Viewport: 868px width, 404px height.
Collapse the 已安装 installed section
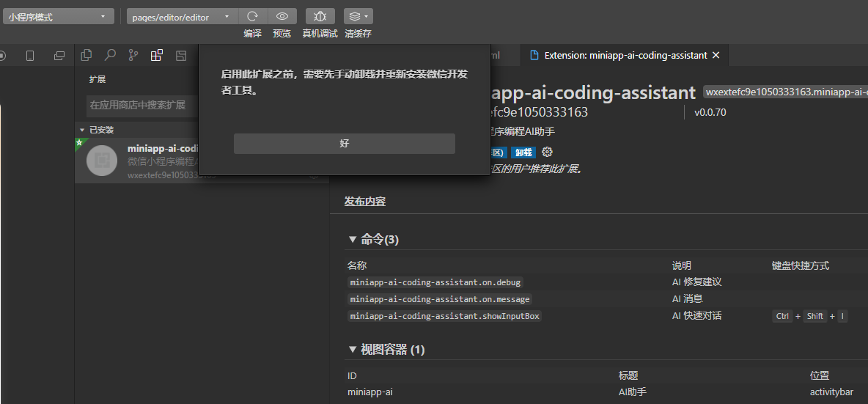coord(102,130)
